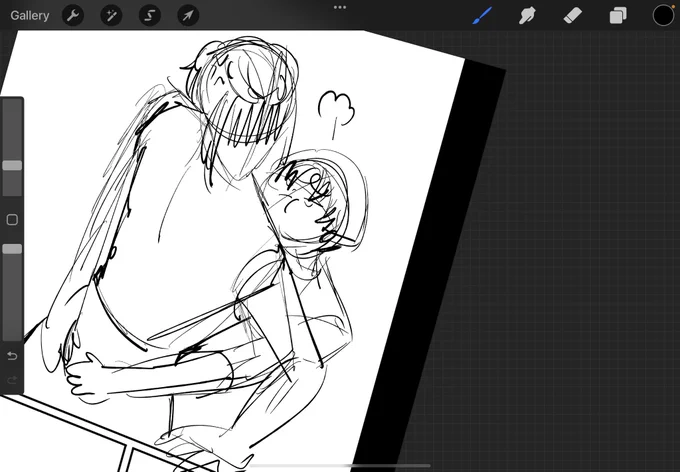Select the Smudge tool
Screen dimensions: 680x472
coord(527,16)
